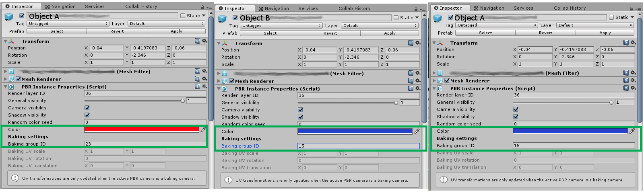
Task: Open Mesh Filter gear menu in right inspector
Action: pyautogui.click(x=633, y=73)
